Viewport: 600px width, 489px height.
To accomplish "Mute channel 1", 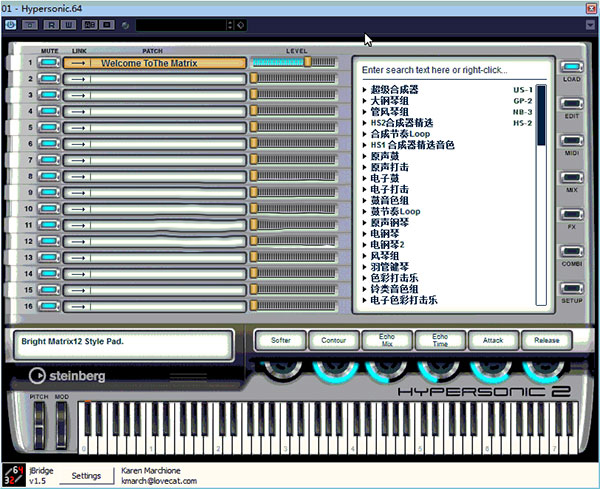I will pos(49,63).
